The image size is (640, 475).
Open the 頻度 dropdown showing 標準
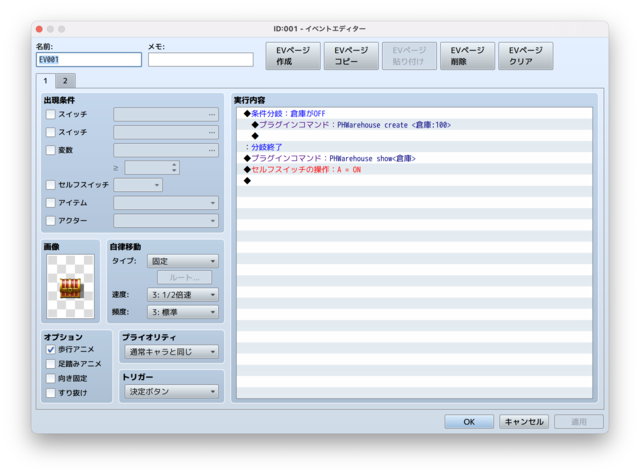183,312
